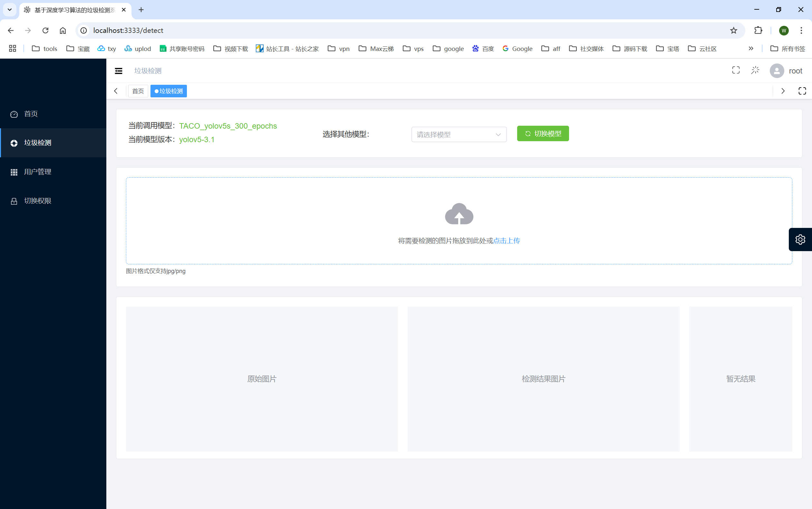Open the 站长工具 - 站长之家 bookmark

[287, 48]
